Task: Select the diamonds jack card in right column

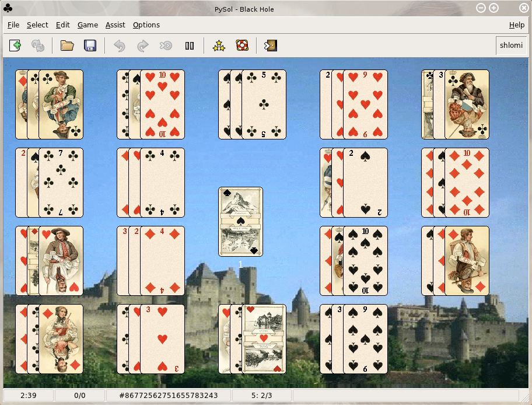Action: [467, 261]
